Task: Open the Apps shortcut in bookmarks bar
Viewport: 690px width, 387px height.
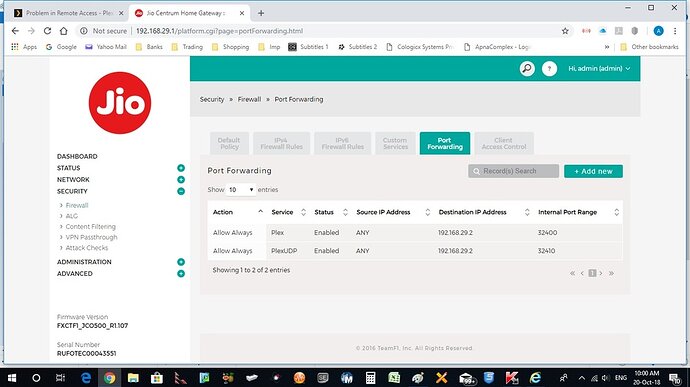Action: (24, 47)
